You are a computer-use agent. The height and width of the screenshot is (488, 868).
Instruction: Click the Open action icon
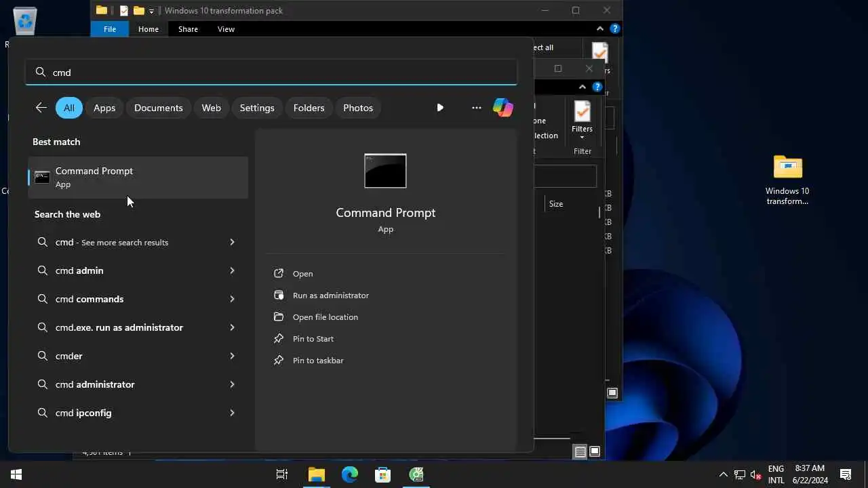click(279, 274)
